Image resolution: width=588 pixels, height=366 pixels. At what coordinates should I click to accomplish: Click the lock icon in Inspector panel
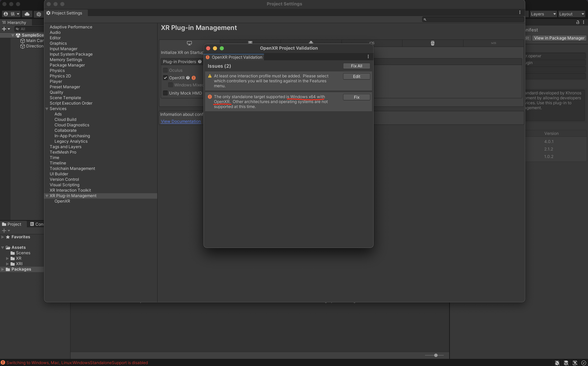tap(578, 22)
